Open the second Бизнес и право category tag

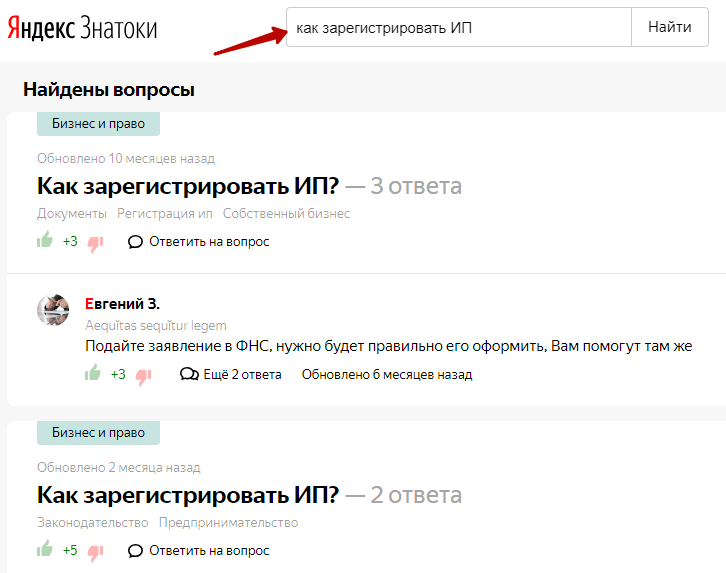point(98,432)
